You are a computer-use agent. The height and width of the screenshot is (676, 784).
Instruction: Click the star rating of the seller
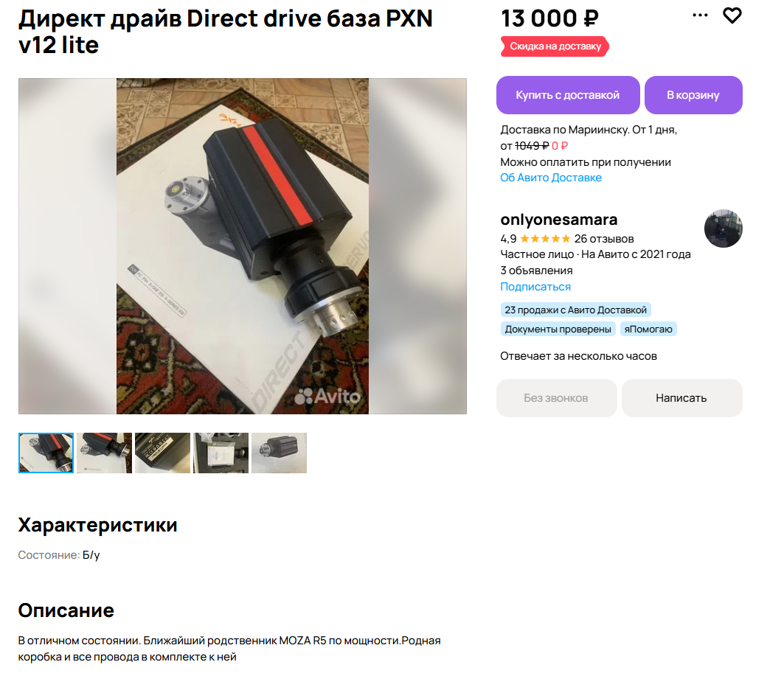coord(544,239)
